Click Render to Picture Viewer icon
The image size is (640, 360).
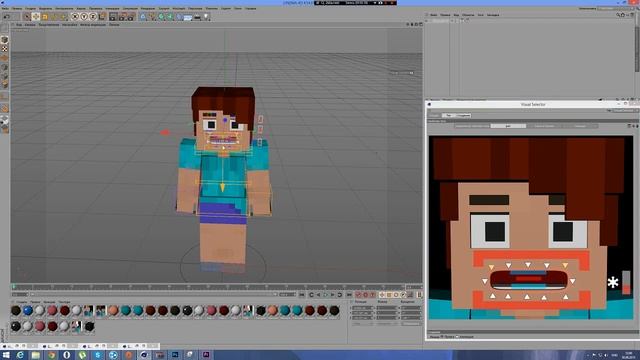click(x=122, y=17)
